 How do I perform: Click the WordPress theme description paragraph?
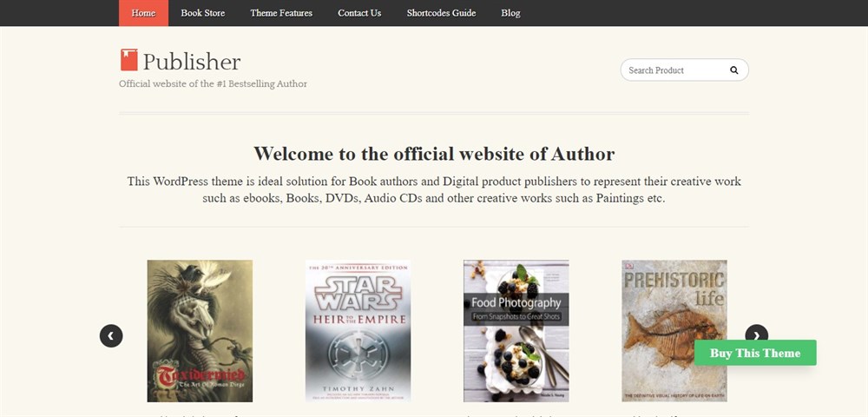(x=434, y=190)
